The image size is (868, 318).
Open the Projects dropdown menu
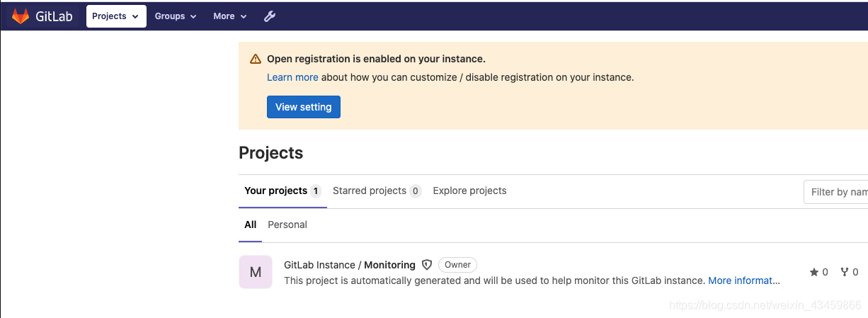pos(116,16)
